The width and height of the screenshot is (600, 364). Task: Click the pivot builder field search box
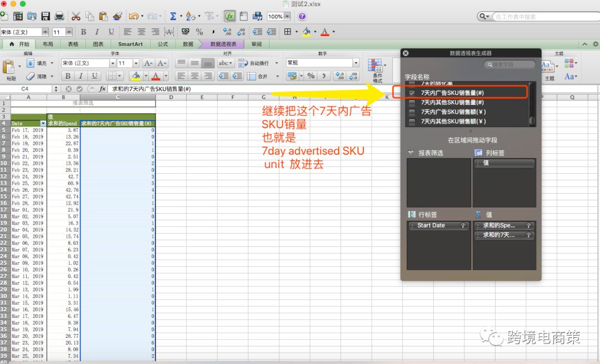pyautogui.click(x=509, y=64)
